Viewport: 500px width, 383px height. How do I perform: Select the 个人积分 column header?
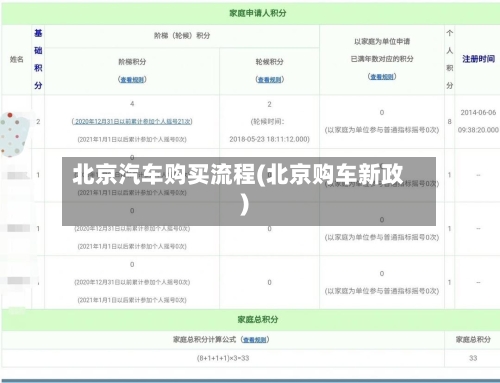tap(450, 59)
